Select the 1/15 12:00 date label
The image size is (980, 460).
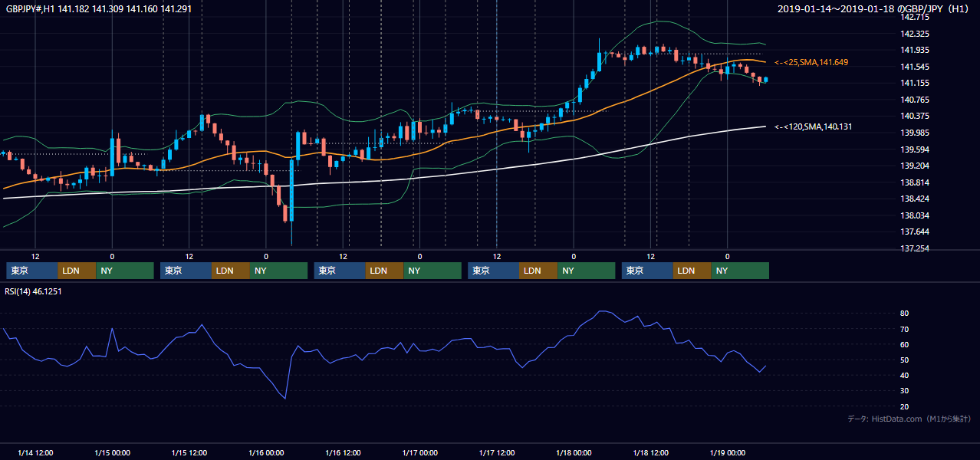(189, 452)
